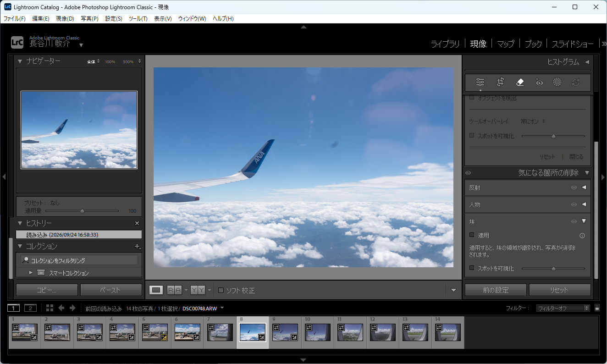Click the bottom リセット button
The height and width of the screenshot is (364, 607).
[560, 290]
